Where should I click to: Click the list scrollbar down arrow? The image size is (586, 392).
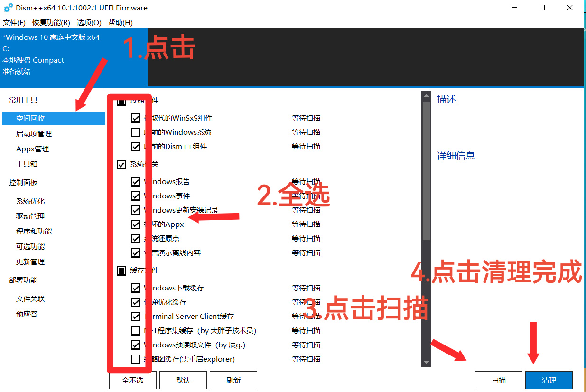pos(426,362)
